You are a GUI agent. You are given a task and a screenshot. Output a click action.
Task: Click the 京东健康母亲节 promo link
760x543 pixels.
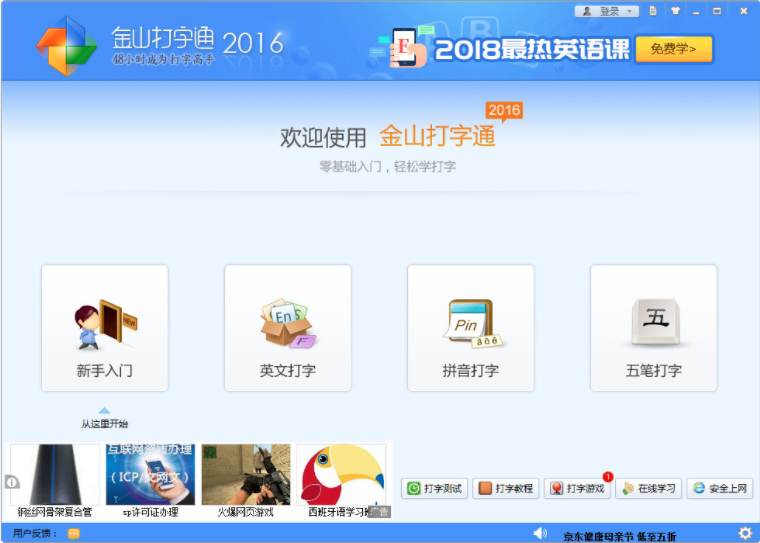620,536
